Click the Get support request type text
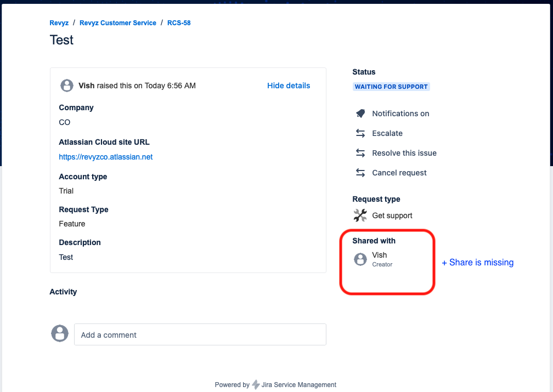 click(x=392, y=215)
